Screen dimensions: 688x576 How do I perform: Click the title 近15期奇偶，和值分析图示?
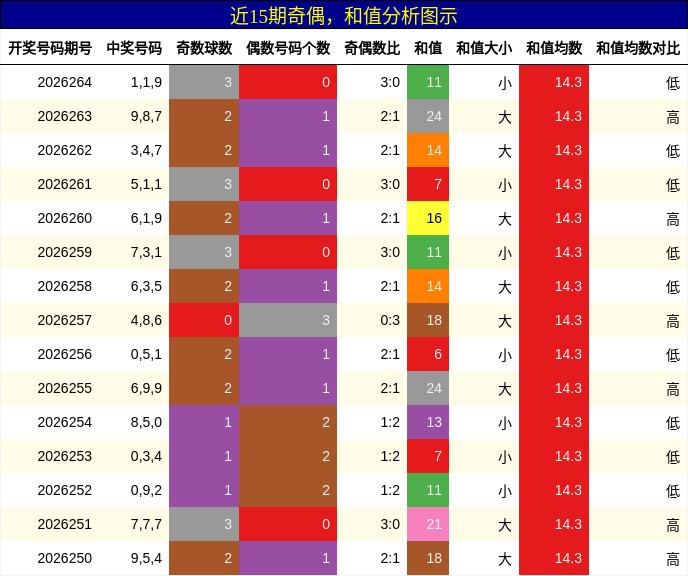click(x=344, y=16)
